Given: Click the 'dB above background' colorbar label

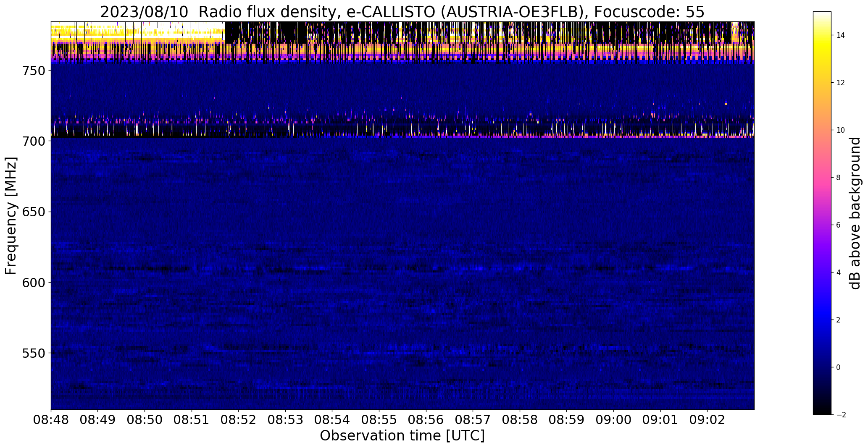Looking at the screenshot, I should tap(855, 213).
